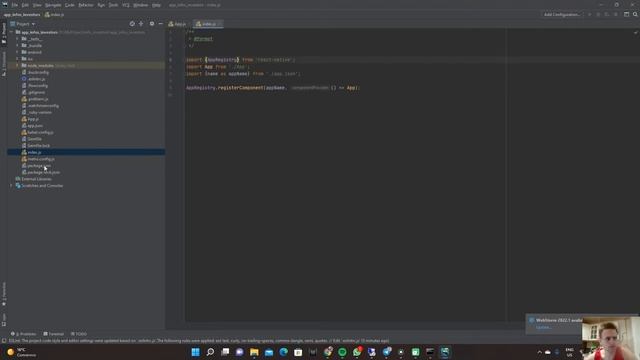Click the Update link in the WebStorm notification
Screen dimensions: 640x360
543,327
